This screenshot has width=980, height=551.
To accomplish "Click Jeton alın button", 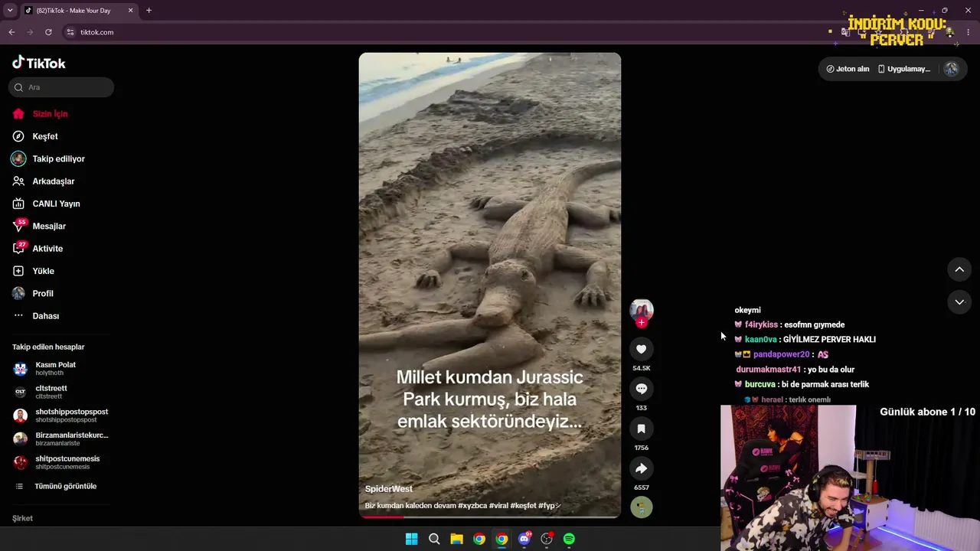I will (848, 69).
